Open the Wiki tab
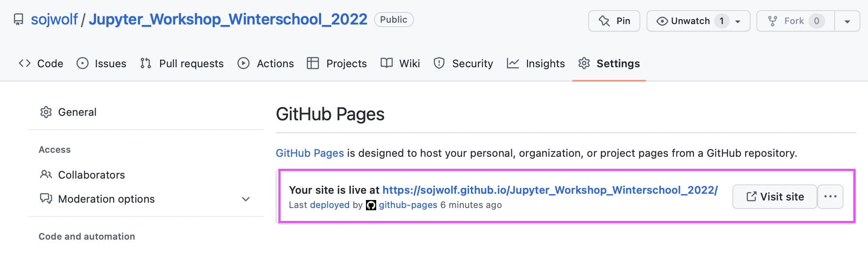This screenshot has width=868, height=253. coord(400,63)
